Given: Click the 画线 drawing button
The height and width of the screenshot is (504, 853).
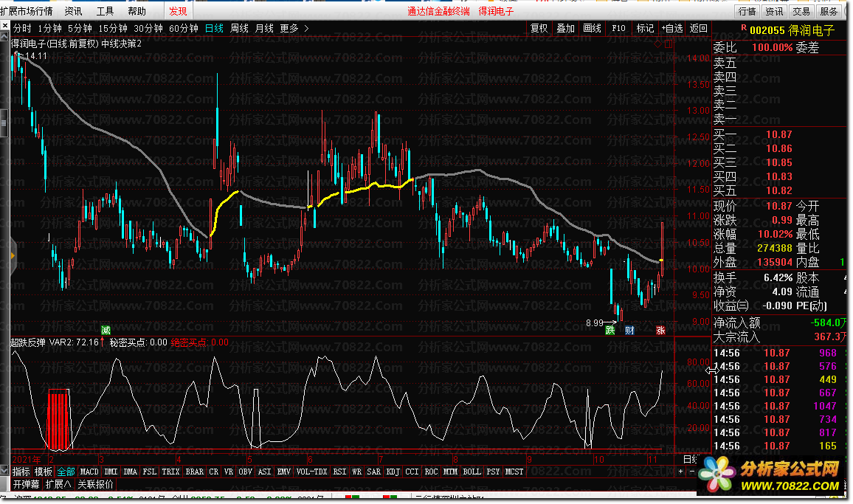Looking at the screenshot, I should (x=592, y=28).
